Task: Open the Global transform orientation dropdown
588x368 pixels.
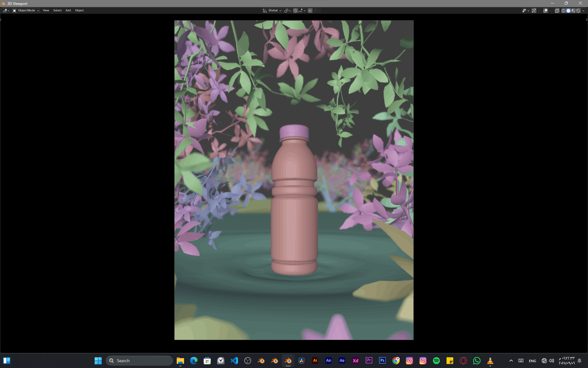Action: pos(272,10)
